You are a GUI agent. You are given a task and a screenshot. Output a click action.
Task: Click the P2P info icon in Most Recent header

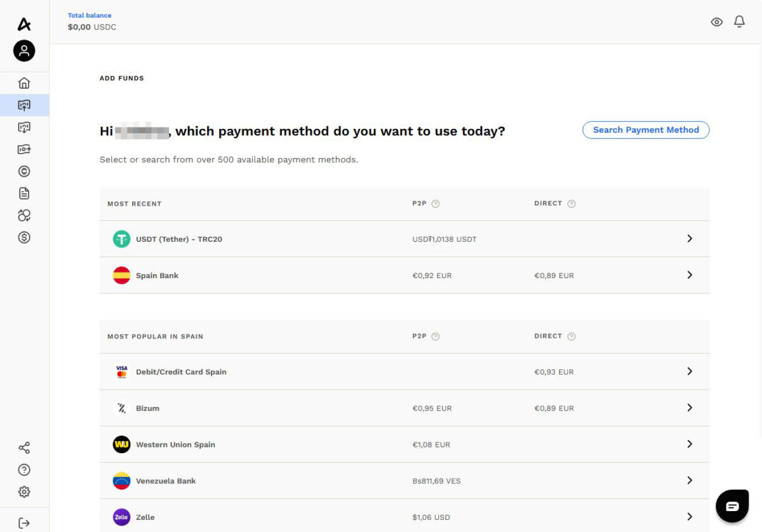tap(436, 204)
